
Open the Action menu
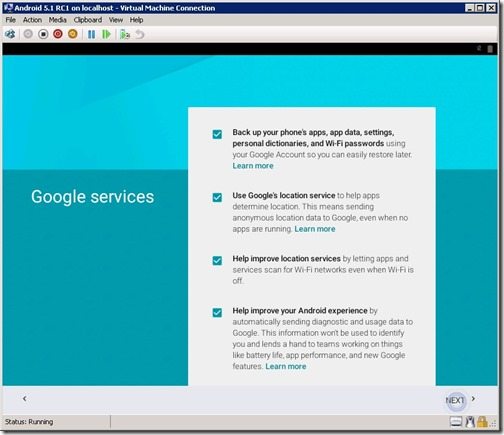tap(32, 20)
